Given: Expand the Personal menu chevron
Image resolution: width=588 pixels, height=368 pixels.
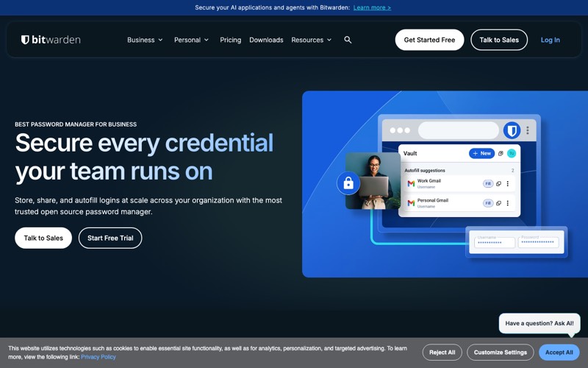Looking at the screenshot, I should 207,40.
